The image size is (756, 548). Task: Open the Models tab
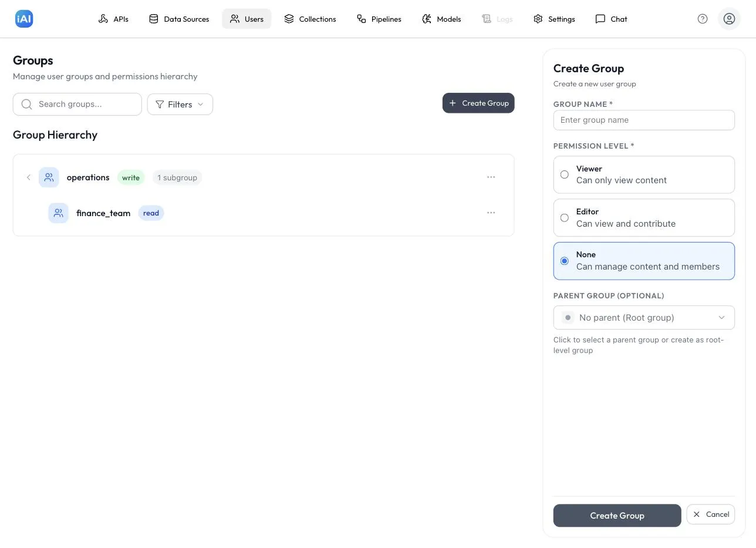click(x=441, y=19)
